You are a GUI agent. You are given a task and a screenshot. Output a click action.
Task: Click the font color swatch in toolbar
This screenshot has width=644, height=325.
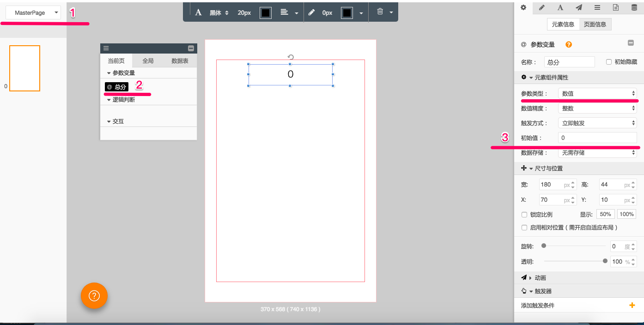(266, 13)
